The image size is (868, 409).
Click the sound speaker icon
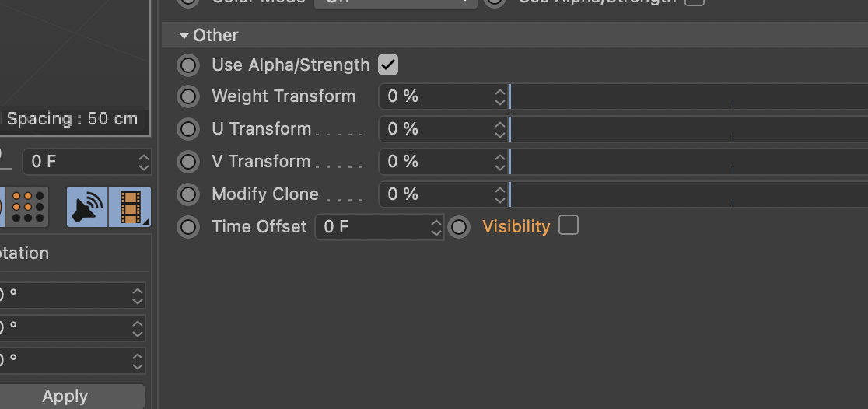[87, 207]
